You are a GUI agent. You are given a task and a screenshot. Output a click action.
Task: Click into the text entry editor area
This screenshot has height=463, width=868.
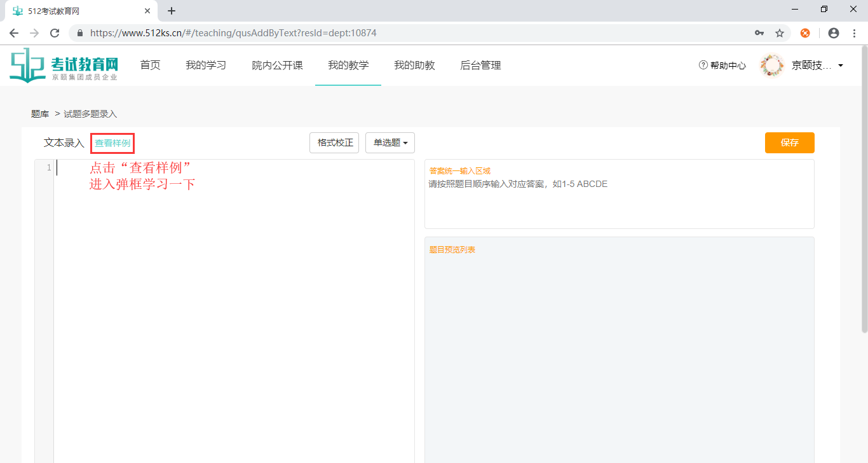(234, 311)
